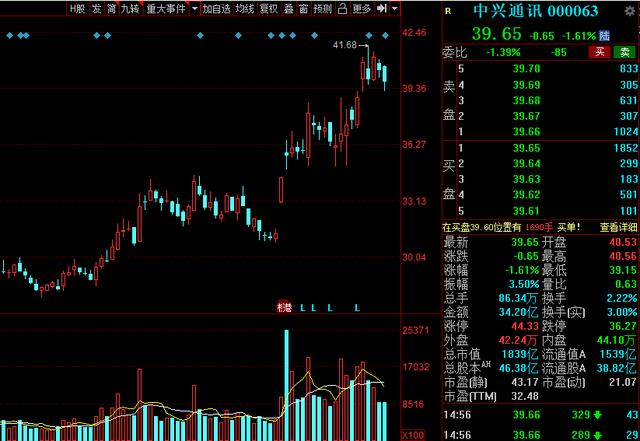
Task: Click the 42.46 price axis label
Action: pyautogui.click(x=414, y=33)
